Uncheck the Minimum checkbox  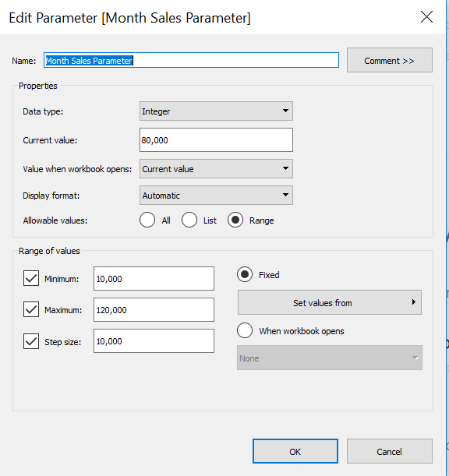31,278
